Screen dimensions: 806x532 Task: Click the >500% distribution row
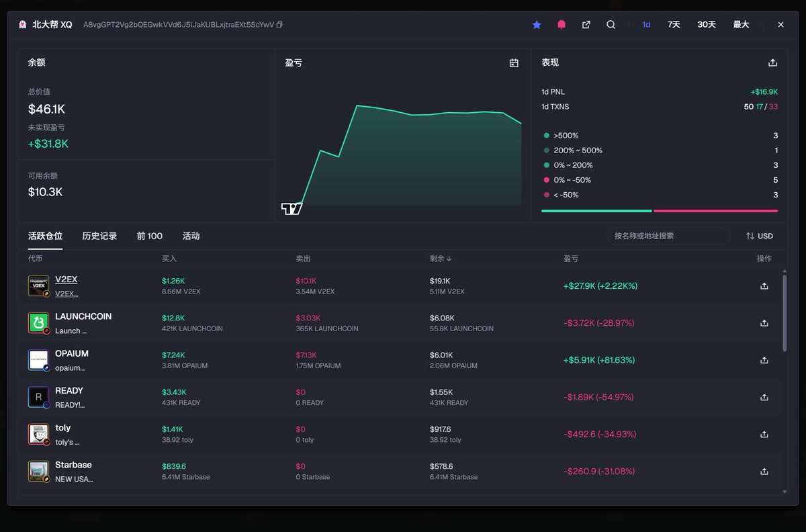pyautogui.click(x=660, y=136)
